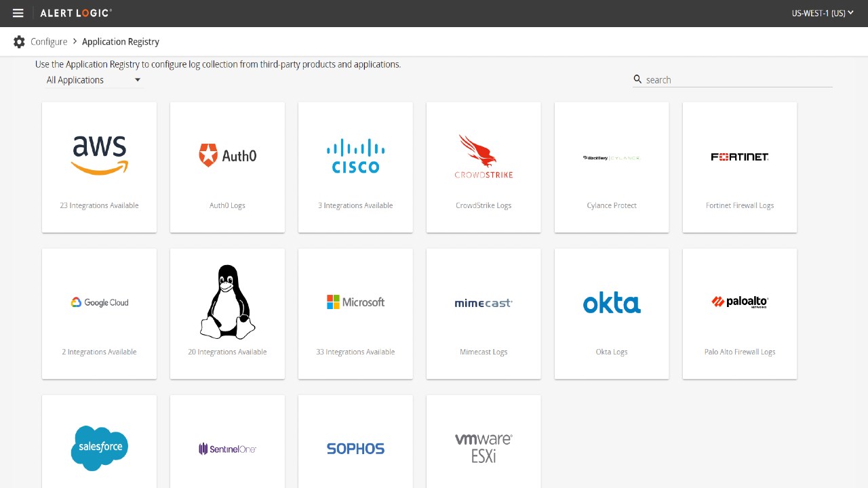Click the Salesforce cloud logo

100,448
